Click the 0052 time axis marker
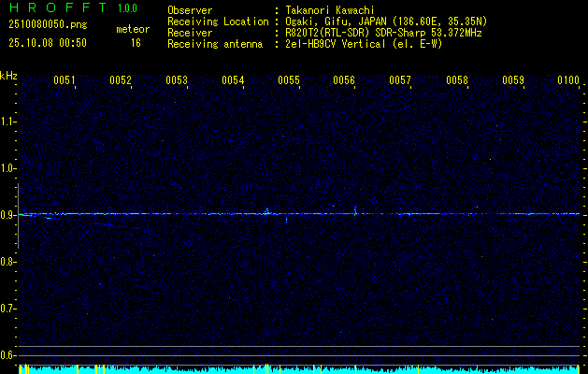Image resolution: width=588 pixels, height=374 pixels. coord(121,80)
